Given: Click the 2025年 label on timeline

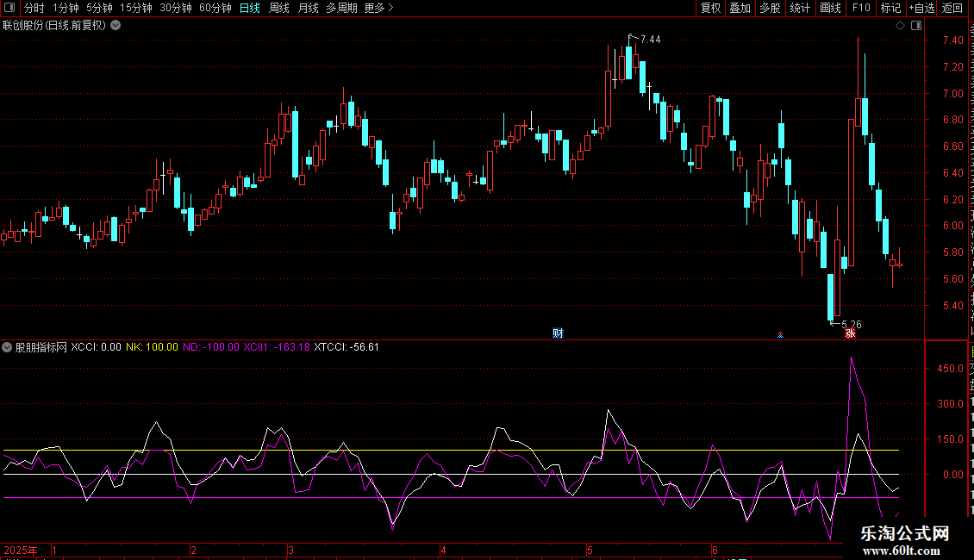Looking at the screenshot, I should 21,550.
